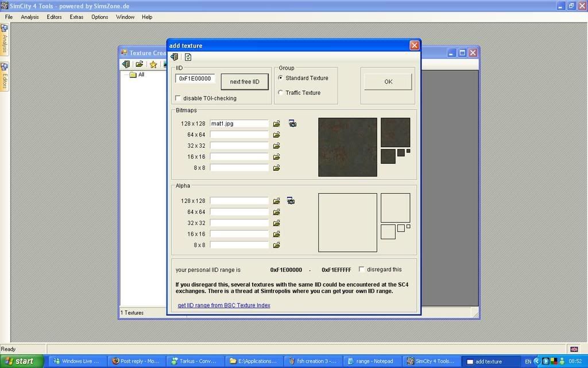Click the refresh page icon in add texture toolbar
The width and height of the screenshot is (588, 368).
click(x=188, y=57)
